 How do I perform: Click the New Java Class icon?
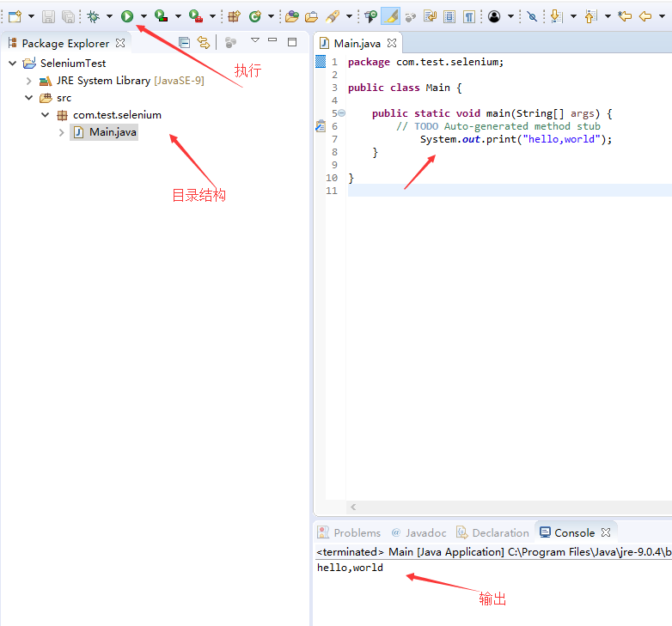tap(255, 16)
